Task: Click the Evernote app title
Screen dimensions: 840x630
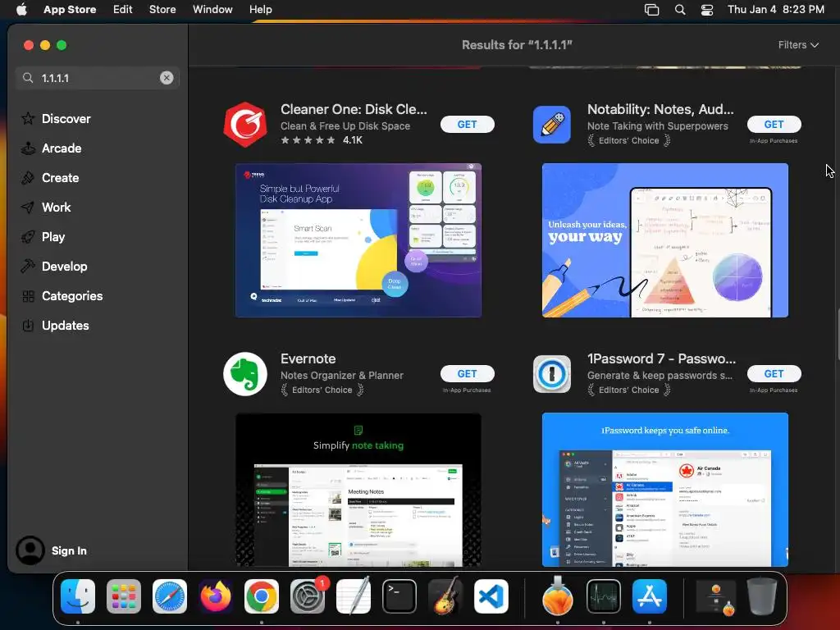Action: [x=308, y=358]
